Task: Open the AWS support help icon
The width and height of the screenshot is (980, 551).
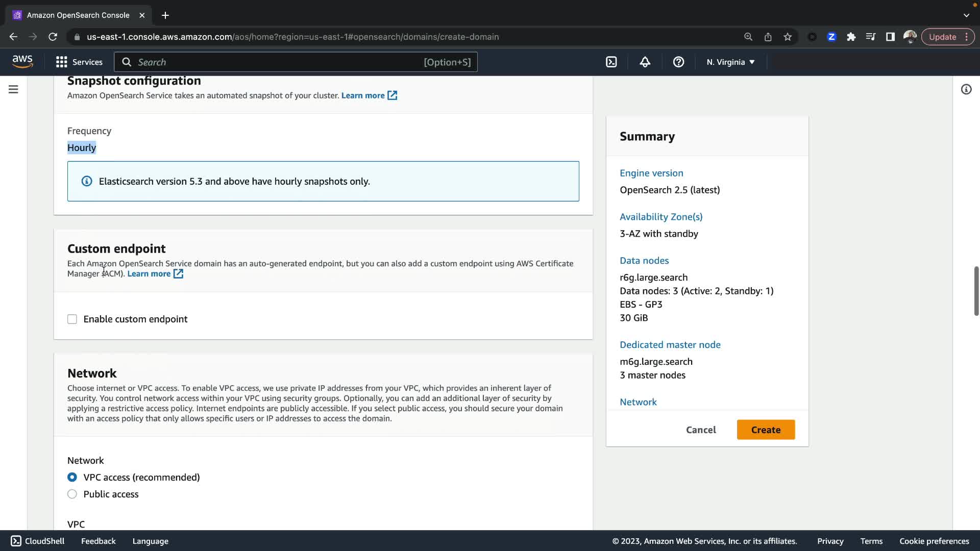Action: click(678, 62)
